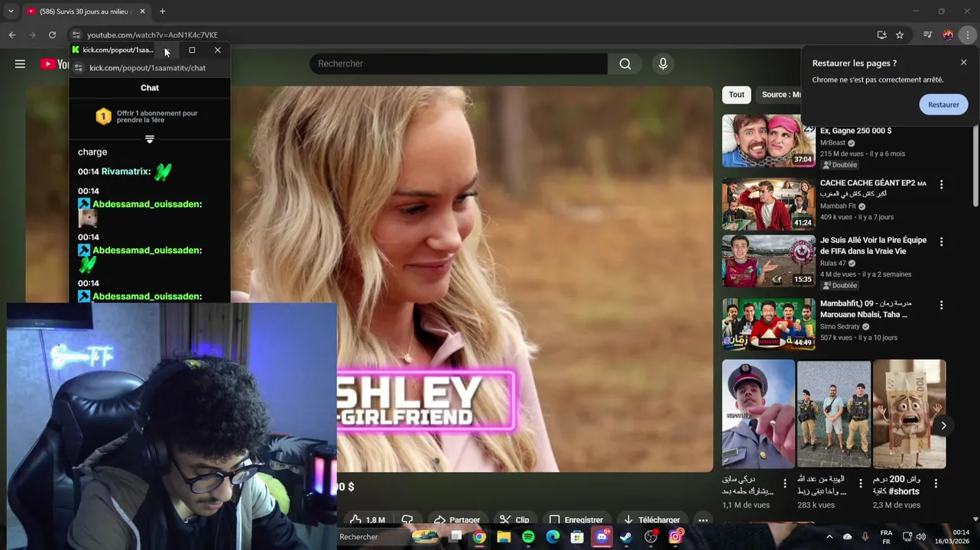Reload the YouTube page

tap(52, 35)
